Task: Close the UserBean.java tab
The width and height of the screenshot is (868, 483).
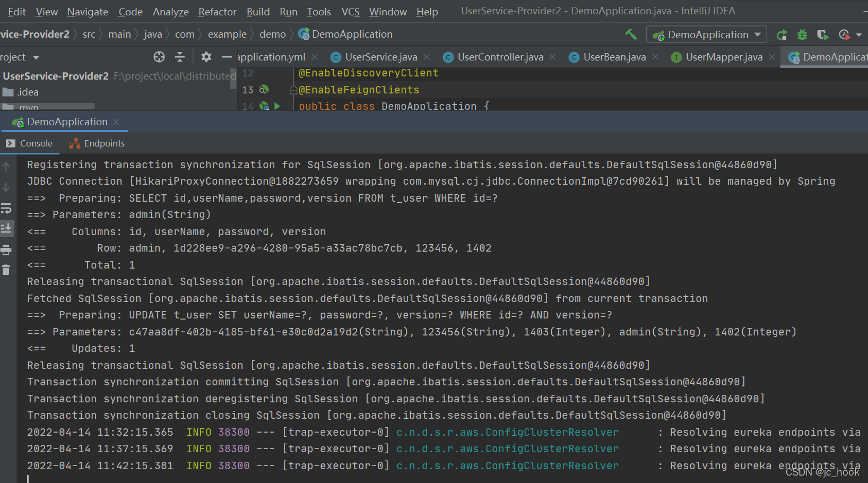Action: pos(655,57)
